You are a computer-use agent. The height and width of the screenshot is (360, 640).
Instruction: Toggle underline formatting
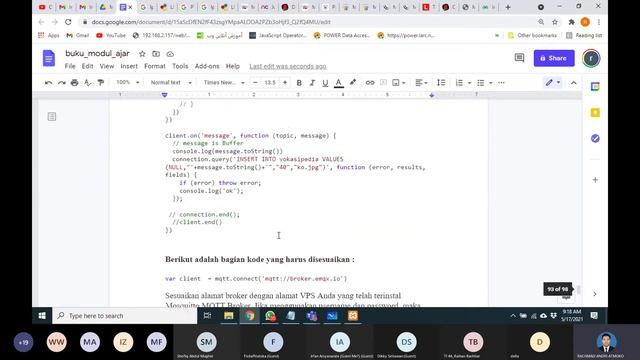[325, 83]
